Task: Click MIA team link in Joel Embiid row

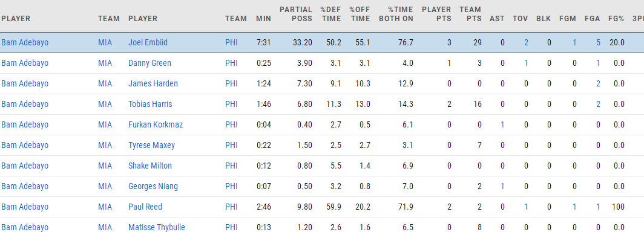Action: [x=105, y=43]
